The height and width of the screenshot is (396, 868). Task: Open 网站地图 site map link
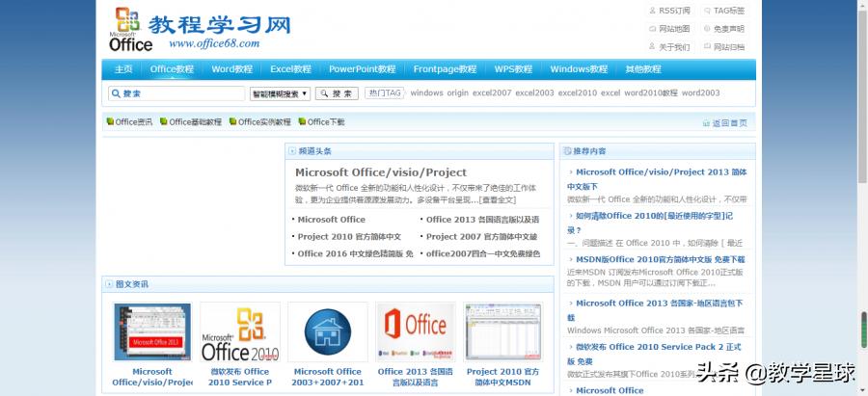[x=669, y=29]
